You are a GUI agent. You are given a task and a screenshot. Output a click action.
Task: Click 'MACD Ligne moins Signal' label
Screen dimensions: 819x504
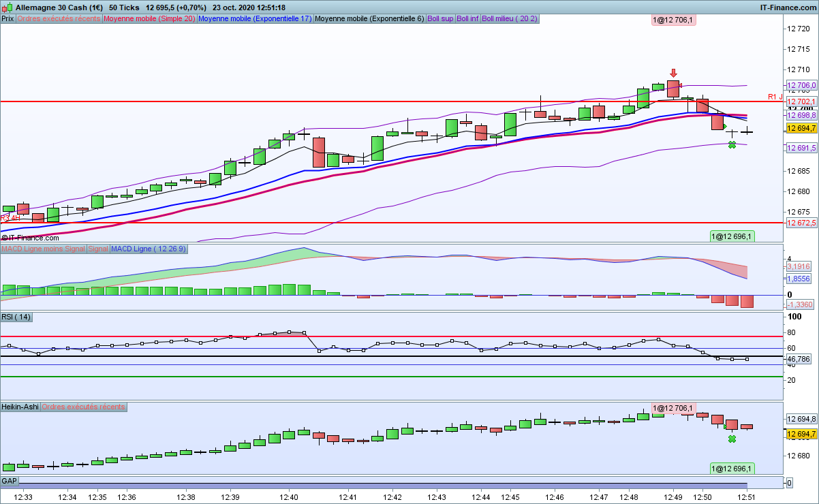pyautogui.click(x=43, y=249)
